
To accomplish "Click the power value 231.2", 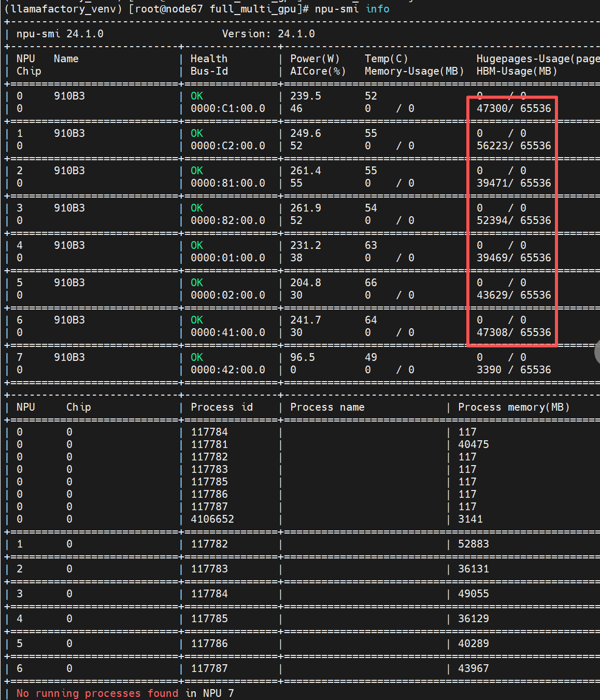I will (306, 245).
